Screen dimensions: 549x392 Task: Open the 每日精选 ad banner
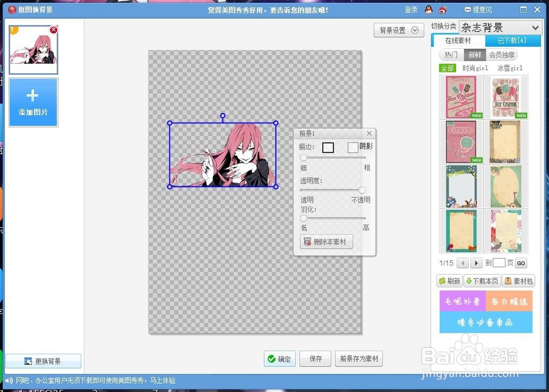509,301
